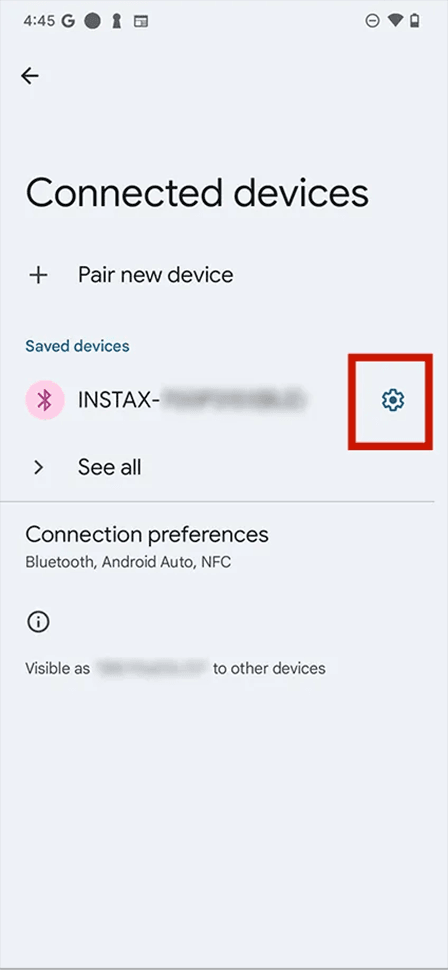Select Pair new device

(155, 275)
